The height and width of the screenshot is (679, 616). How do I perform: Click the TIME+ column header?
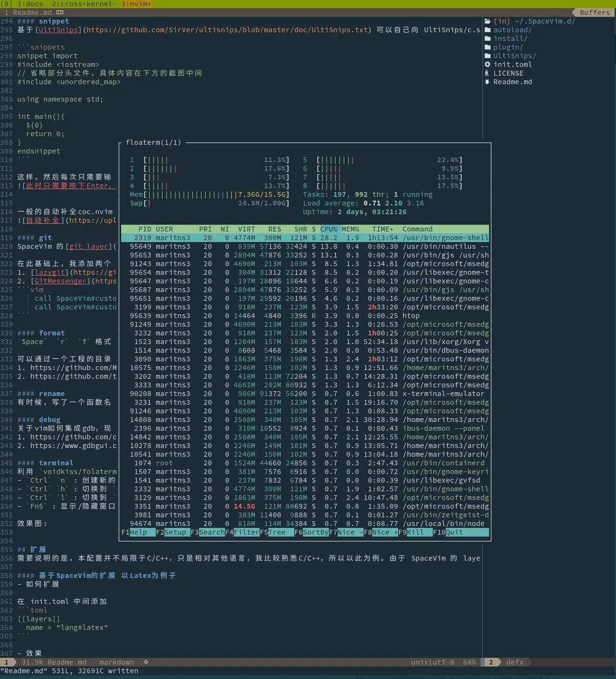point(383,229)
